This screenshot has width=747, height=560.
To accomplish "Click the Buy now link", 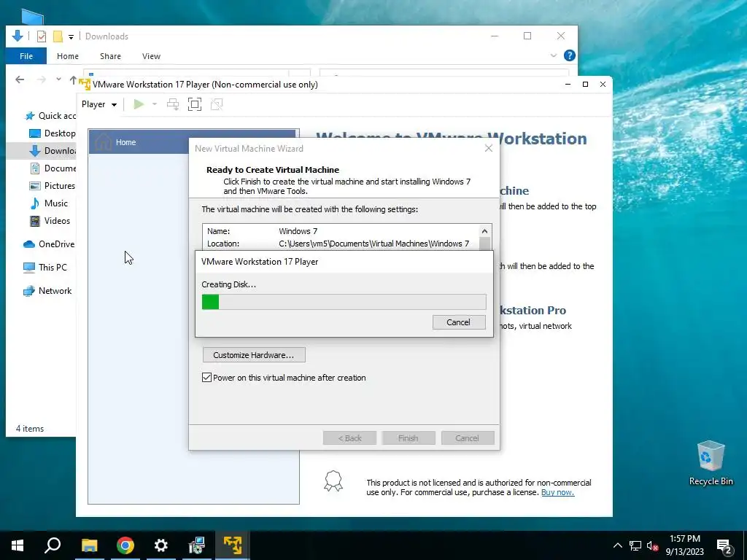I will pyautogui.click(x=557, y=492).
